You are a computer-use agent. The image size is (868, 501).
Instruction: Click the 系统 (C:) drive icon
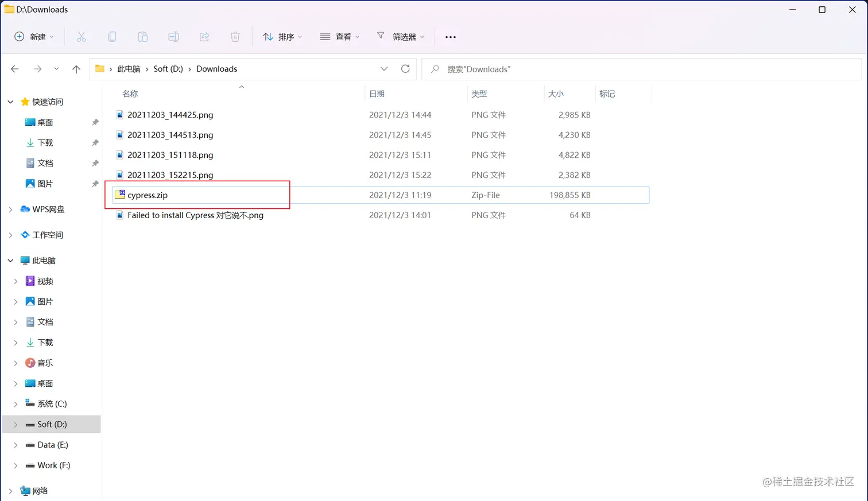30,403
